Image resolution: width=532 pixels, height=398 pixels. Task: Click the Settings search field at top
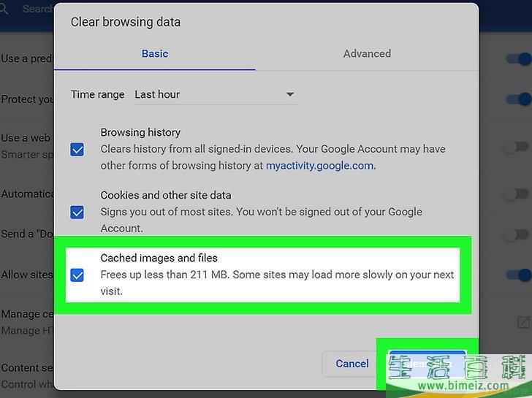[37, 9]
